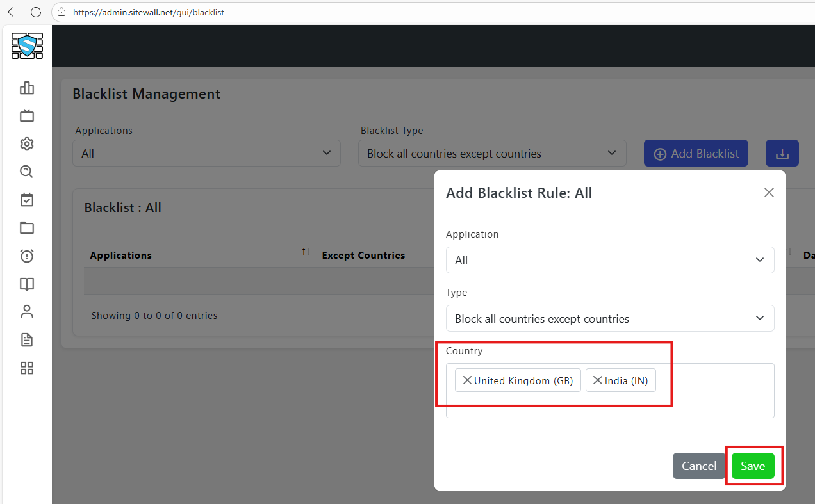Click the download export button near Add Blacklist
This screenshot has width=815, height=504.
(782, 153)
